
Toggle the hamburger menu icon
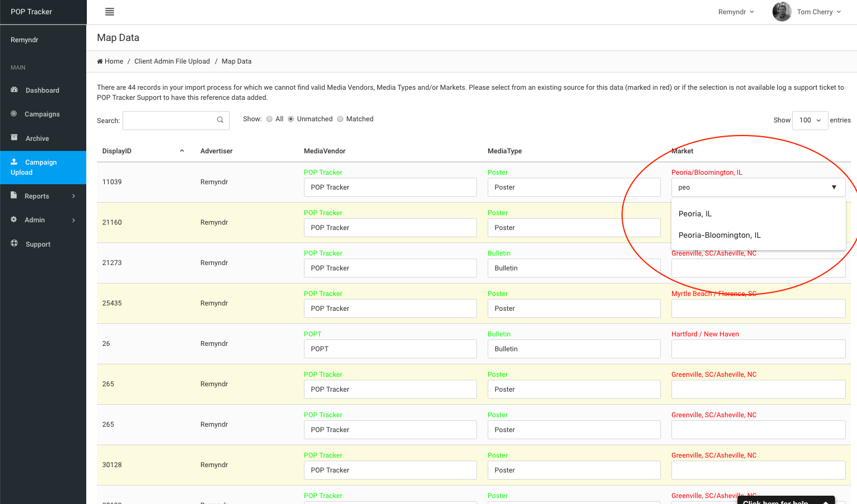point(109,12)
